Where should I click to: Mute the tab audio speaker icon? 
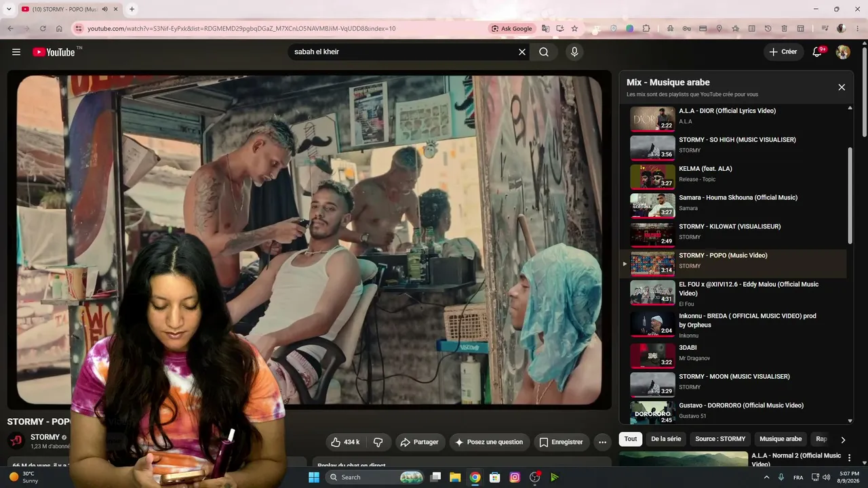point(105,9)
